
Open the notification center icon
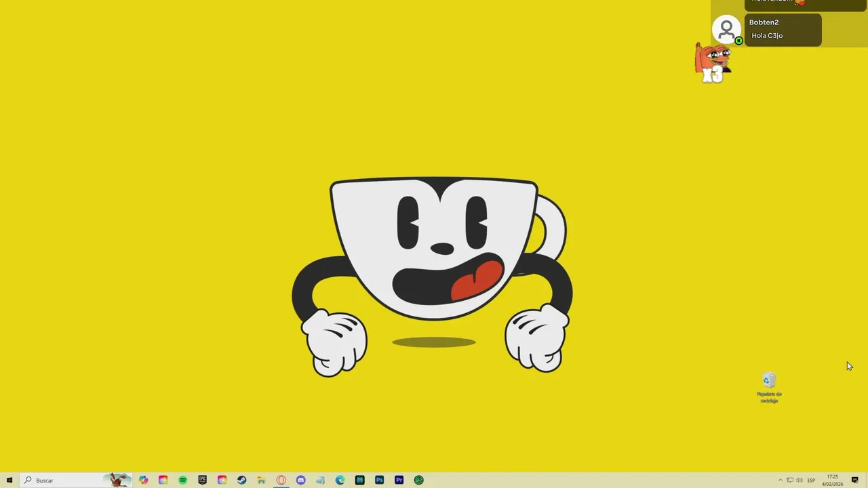click(x=854, y=480)
